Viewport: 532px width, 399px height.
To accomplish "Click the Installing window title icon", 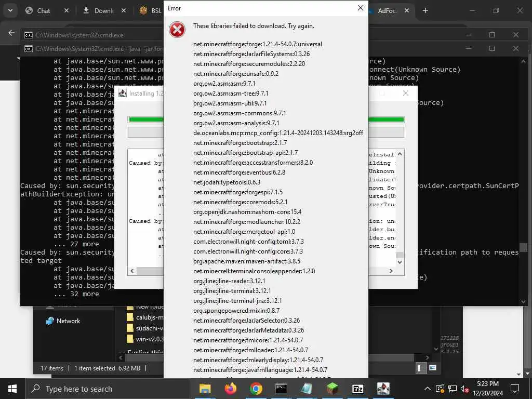I will [x=123, y=94].
